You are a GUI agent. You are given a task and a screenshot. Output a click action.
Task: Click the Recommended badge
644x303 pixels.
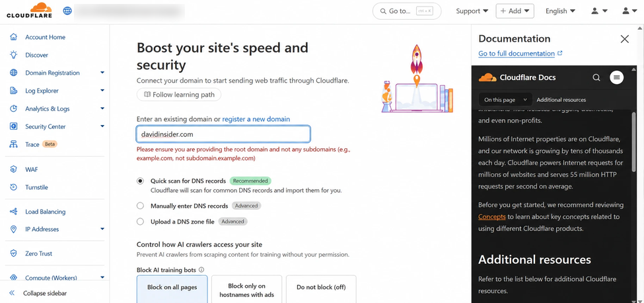[x=250, y=181]
